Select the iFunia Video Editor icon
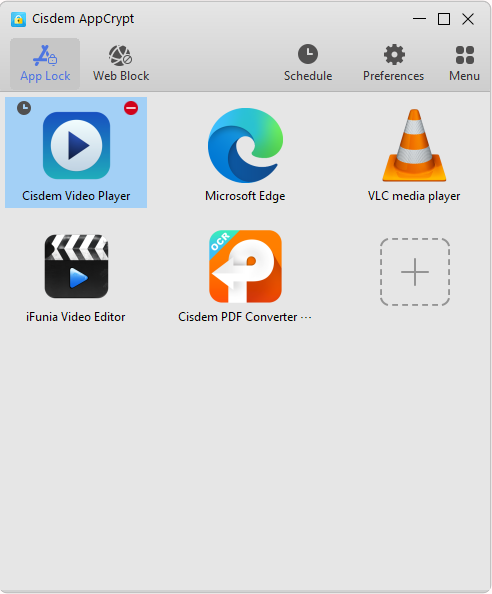 (x=77, y=266)
